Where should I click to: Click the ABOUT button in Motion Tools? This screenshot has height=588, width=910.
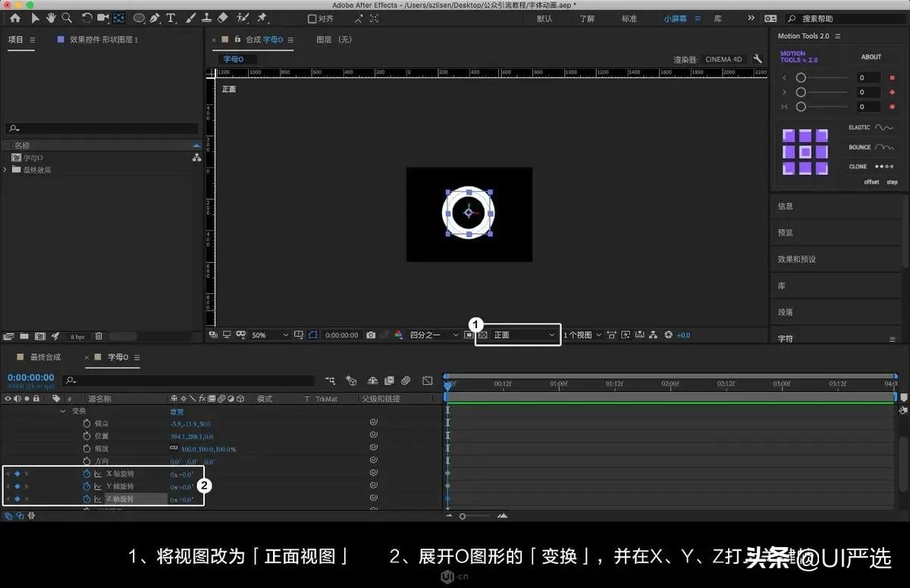(x=871, y=56)
